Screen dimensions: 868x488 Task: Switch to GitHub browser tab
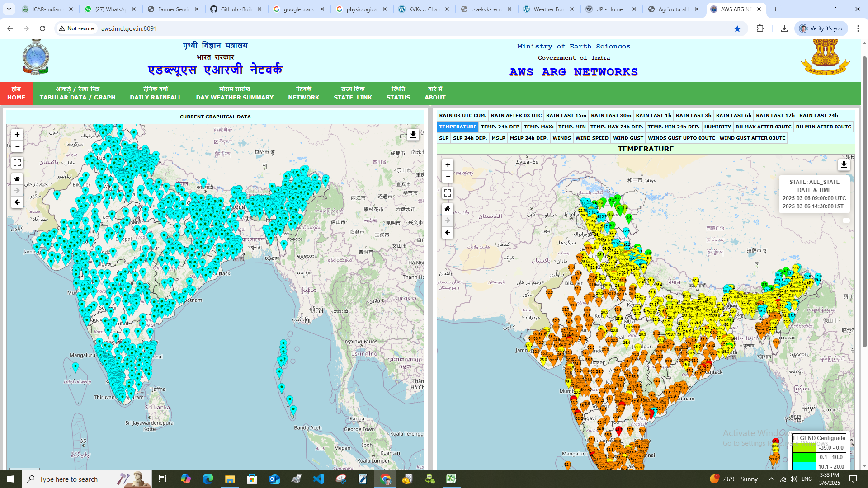point(236,9)
